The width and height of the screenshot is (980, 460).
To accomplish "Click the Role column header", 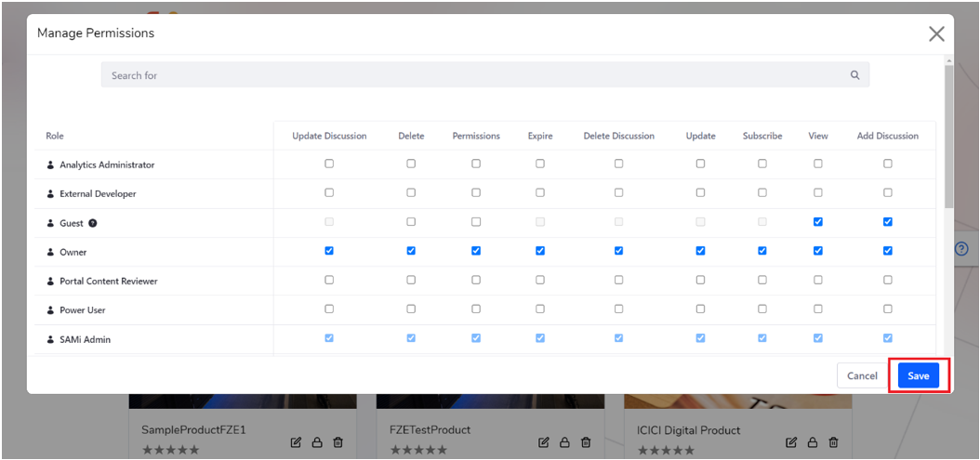I will 55,136.
